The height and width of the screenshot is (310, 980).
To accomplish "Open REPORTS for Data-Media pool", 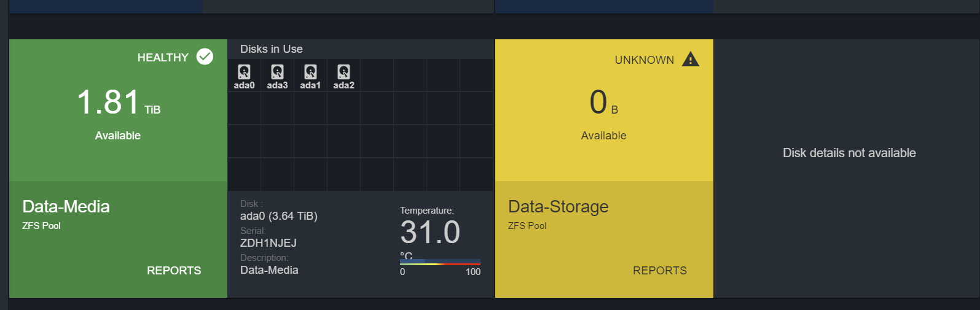I will [x=174, y=271].
